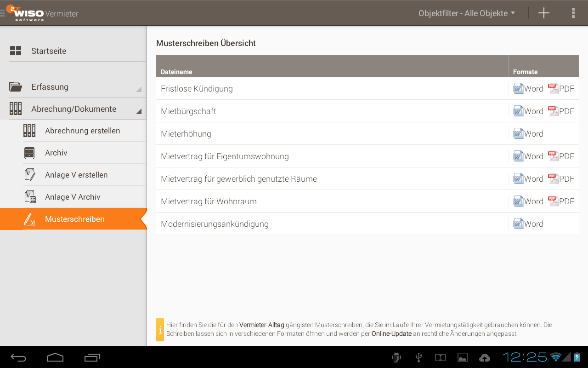Open Word file for Mietvertrag für Eigentumswohnung

528,156
